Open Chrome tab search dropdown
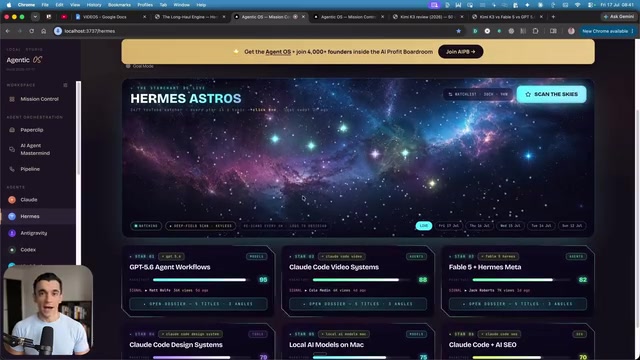Screen dimensions: 640x360 35,17
